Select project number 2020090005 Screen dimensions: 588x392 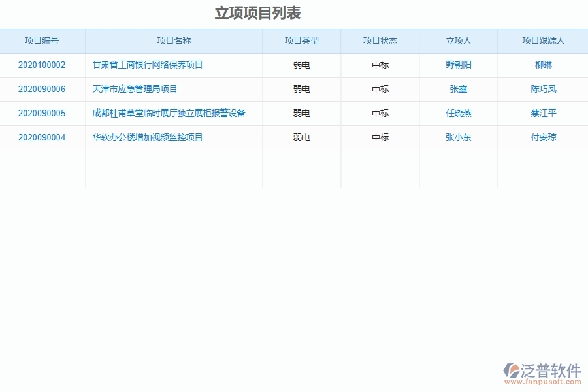pos(43,113)
